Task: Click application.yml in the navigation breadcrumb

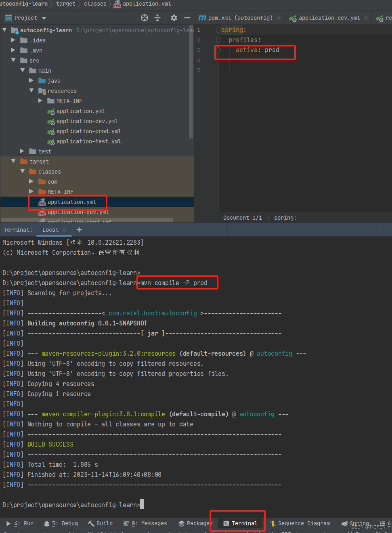Action: [143, 4]
